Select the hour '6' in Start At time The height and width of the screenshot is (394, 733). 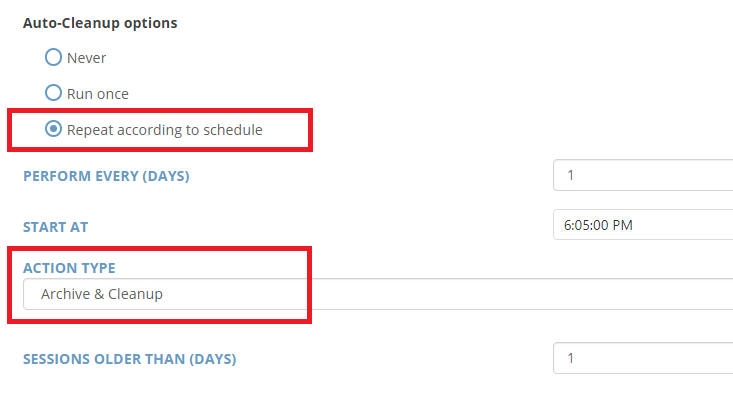pos(567,225)
